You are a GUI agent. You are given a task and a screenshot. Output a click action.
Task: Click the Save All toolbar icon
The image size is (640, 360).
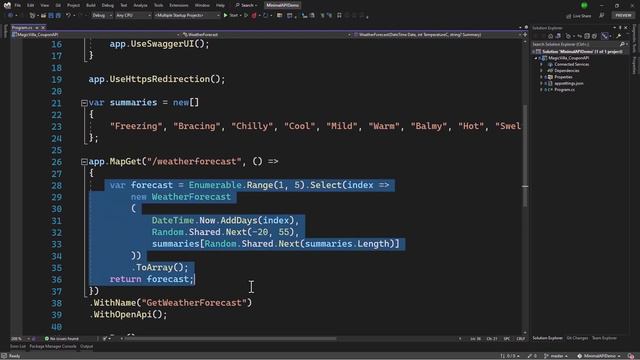pos(58,16)
